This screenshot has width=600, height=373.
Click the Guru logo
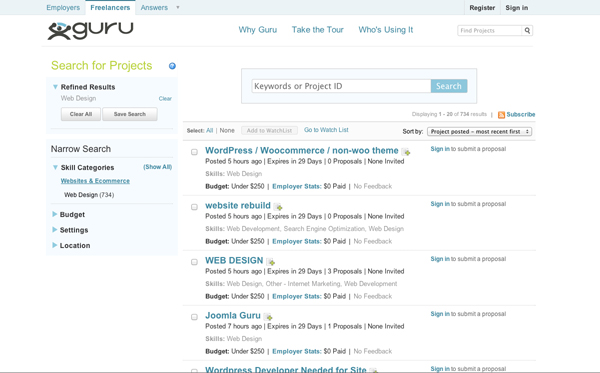point(90,31)
